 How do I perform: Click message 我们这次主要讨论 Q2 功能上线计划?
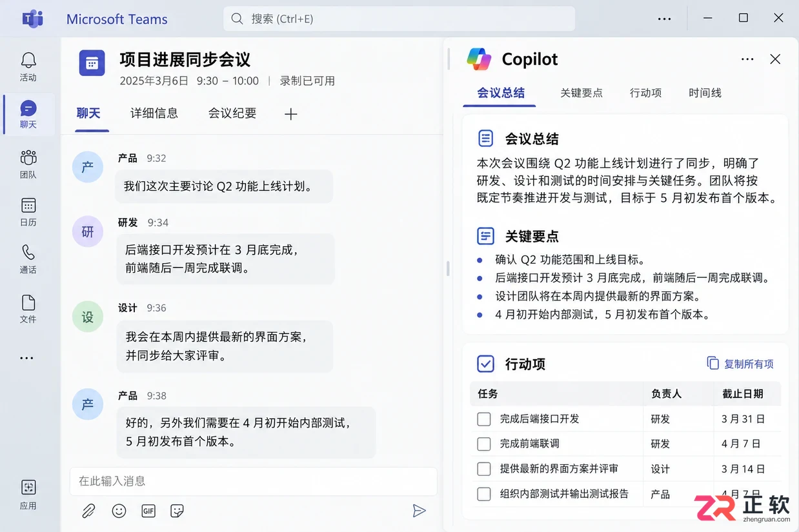(x=224, y=186)
